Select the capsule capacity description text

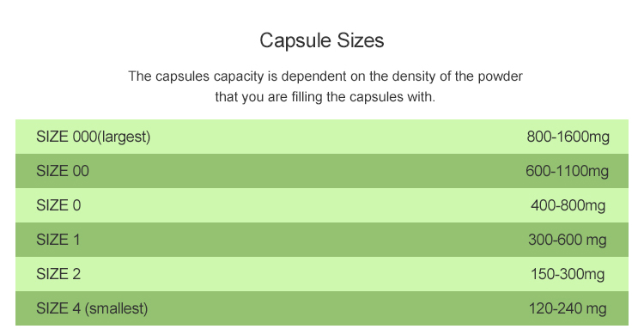coord(325,87)
